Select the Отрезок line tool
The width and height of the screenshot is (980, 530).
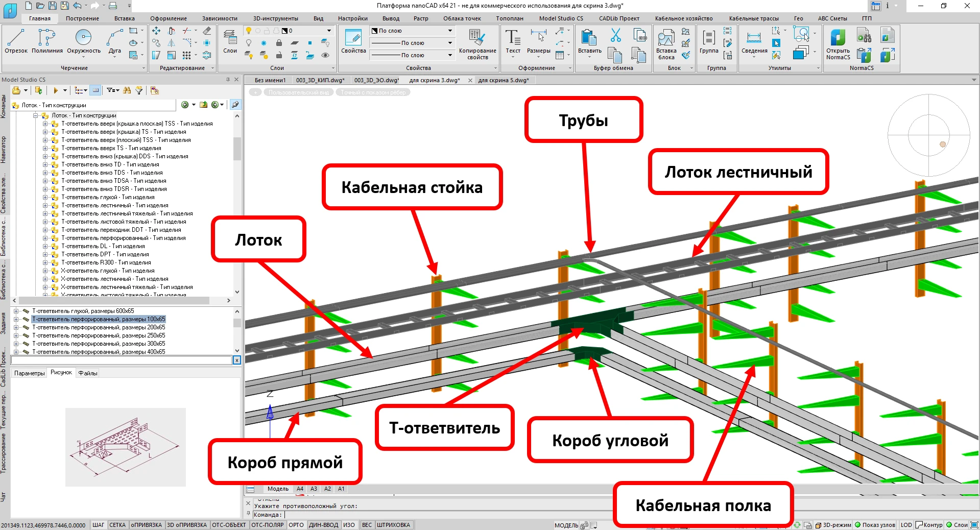[16, 41]
